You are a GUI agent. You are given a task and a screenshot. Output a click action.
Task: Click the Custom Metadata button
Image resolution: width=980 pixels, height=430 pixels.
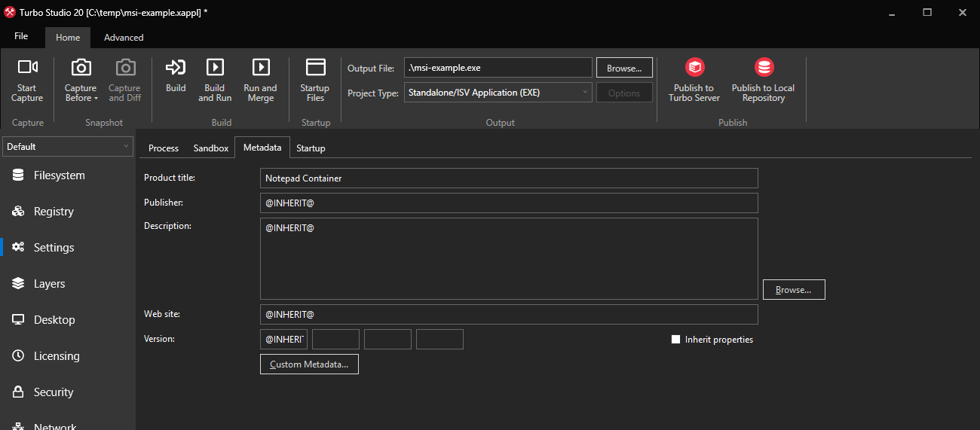[x=309, y=364]
